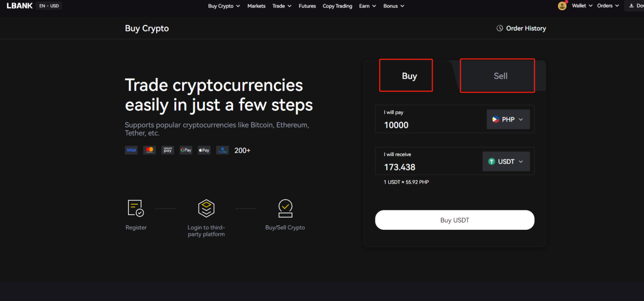Click the Buy USDT button
This screenshot has height=301, width=644.
click(455, 220)
